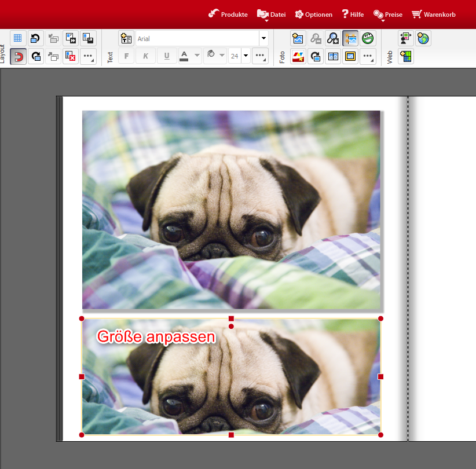Toggle the magnet snap tool
This screenshot has width=476, height=469.
[18, 56]
